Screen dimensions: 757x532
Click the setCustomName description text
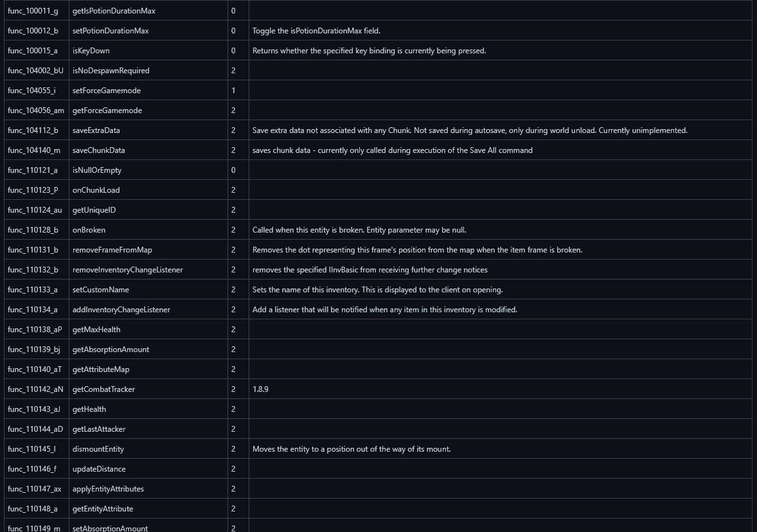tap(377, 290)
